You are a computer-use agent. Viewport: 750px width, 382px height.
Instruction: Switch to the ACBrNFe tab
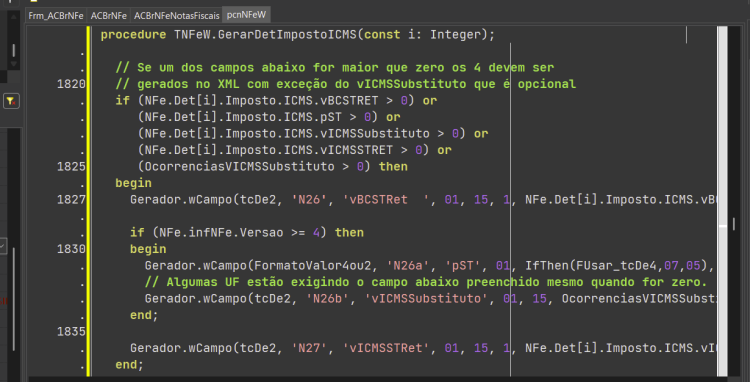pyautogui.click(x=109, y=15)
